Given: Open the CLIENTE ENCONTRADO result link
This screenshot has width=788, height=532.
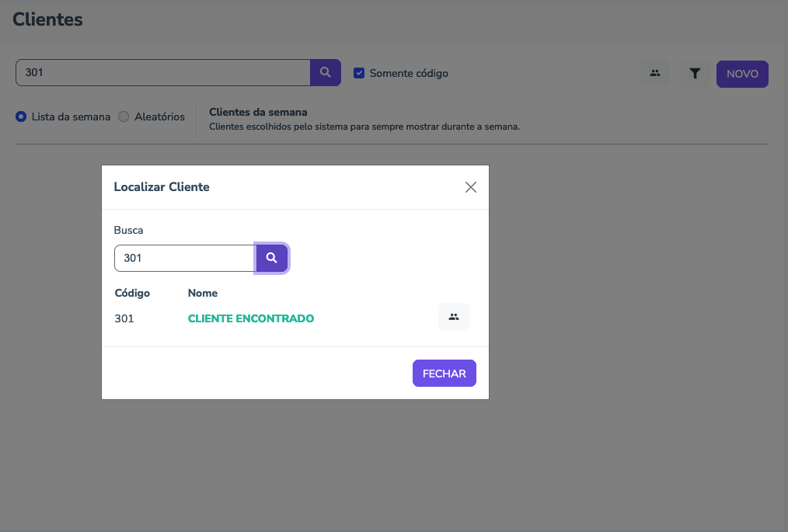Looking at the screenshot, I should pyautogui.click(x=251, y=318).
